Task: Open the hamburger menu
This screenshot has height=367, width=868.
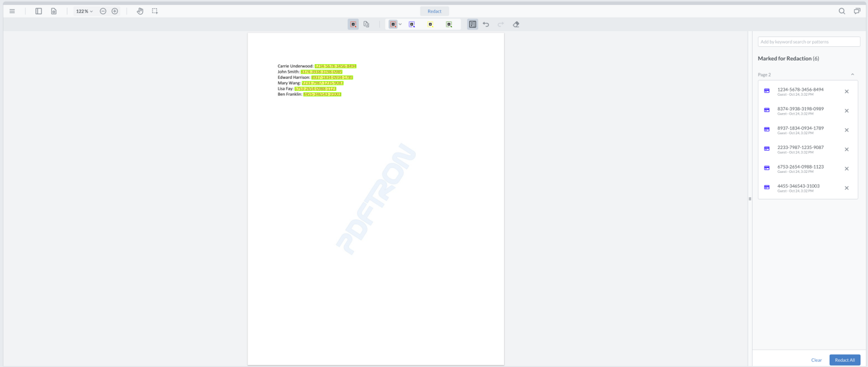Action: [12, 11]
